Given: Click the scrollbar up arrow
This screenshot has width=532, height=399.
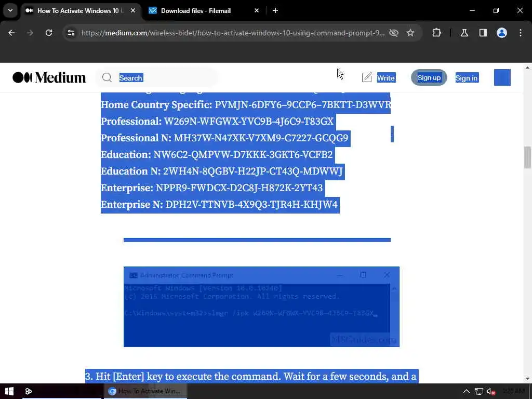Looking at the screenshot, I should click(x=527, y=68).
